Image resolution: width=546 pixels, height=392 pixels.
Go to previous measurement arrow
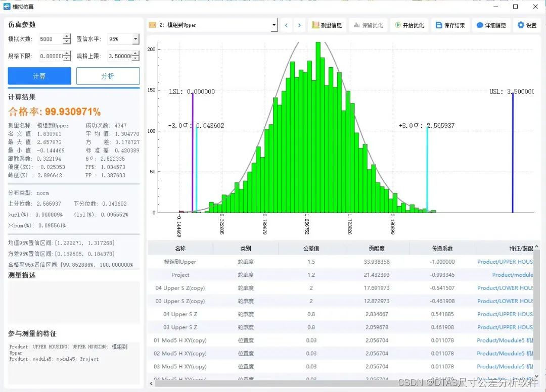pyautogui.click(x=286, y=25)
